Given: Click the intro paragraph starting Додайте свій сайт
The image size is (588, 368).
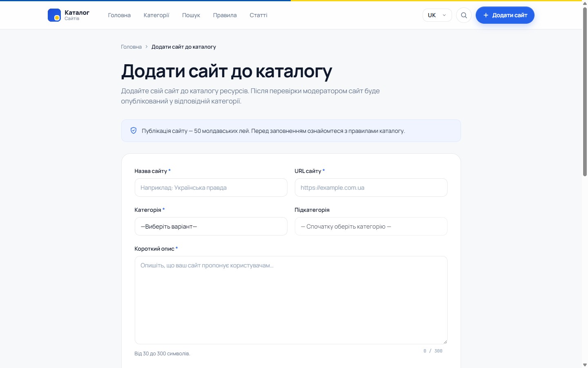Looking at the screenshot, I should [x=250, y=96].
